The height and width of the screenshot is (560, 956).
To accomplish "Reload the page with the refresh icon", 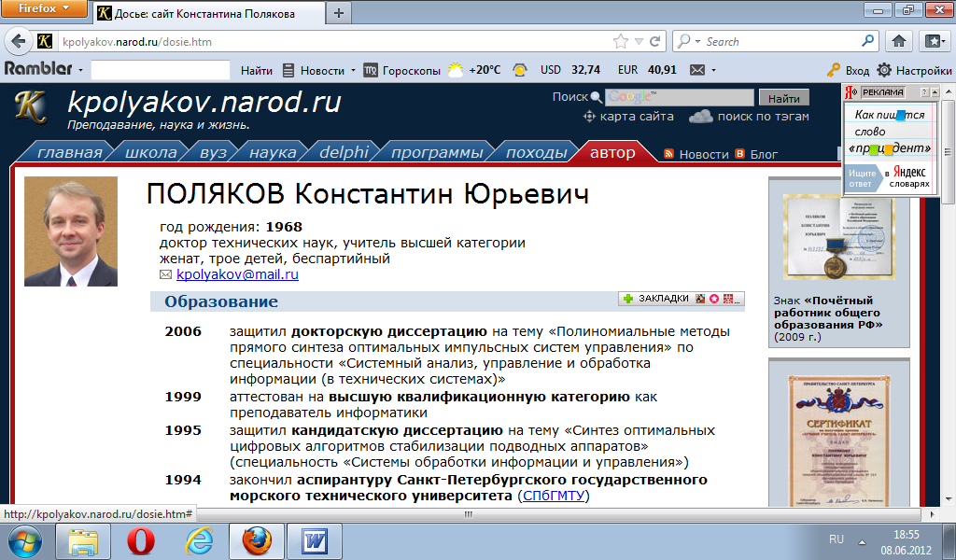I will coord(654,41).
